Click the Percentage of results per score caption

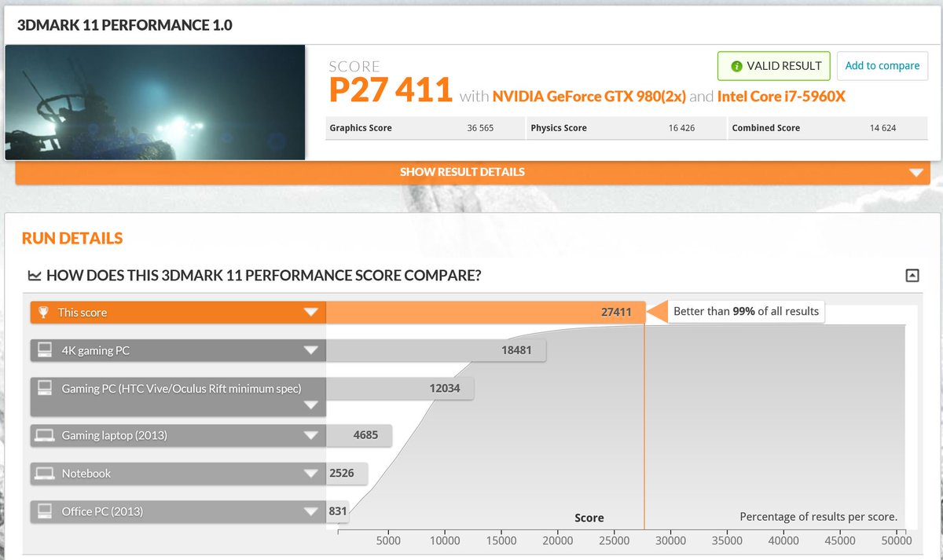[818, 517]
